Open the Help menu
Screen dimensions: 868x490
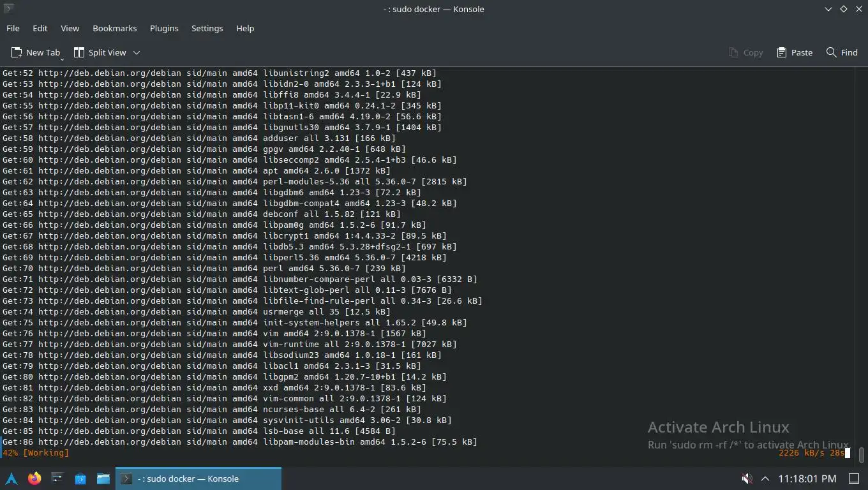click(x=245, y=28)
